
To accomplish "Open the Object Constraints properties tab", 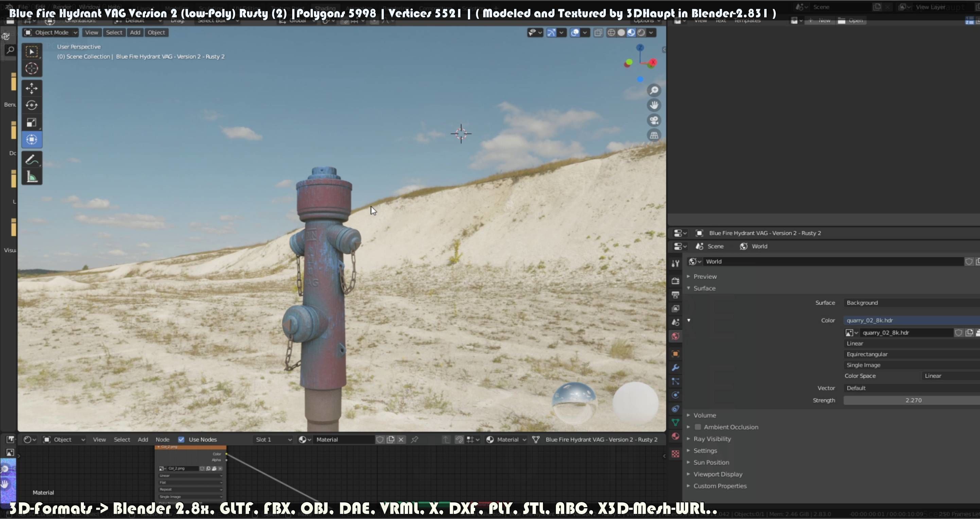I will (675, 408).
